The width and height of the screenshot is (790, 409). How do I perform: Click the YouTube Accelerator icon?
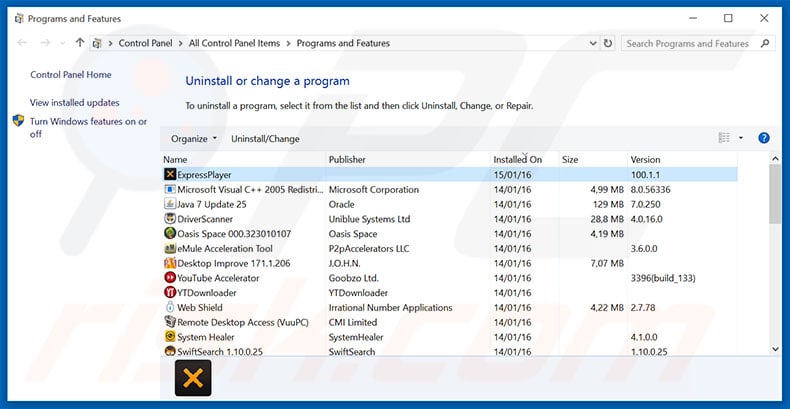pos(170,278)
